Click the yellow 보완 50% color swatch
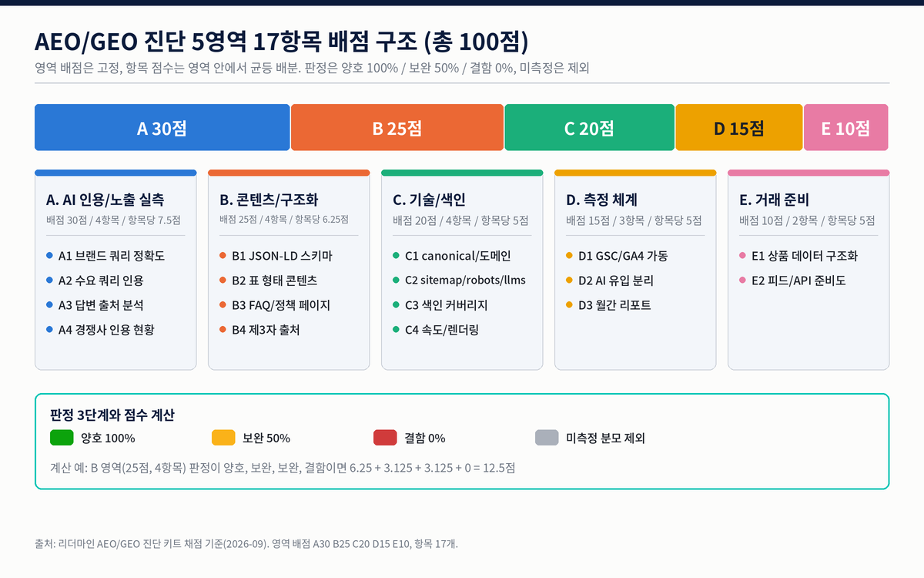924x578 pixels. [223, 438]
